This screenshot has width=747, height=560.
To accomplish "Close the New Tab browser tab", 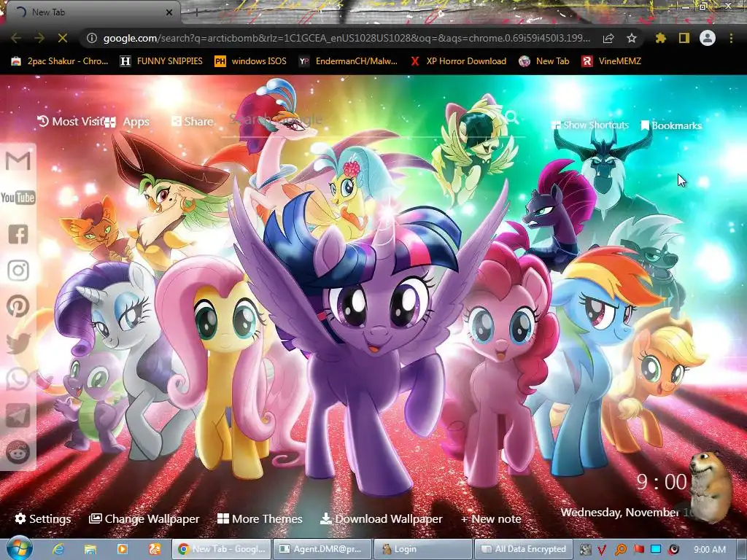I will (169, 12).
